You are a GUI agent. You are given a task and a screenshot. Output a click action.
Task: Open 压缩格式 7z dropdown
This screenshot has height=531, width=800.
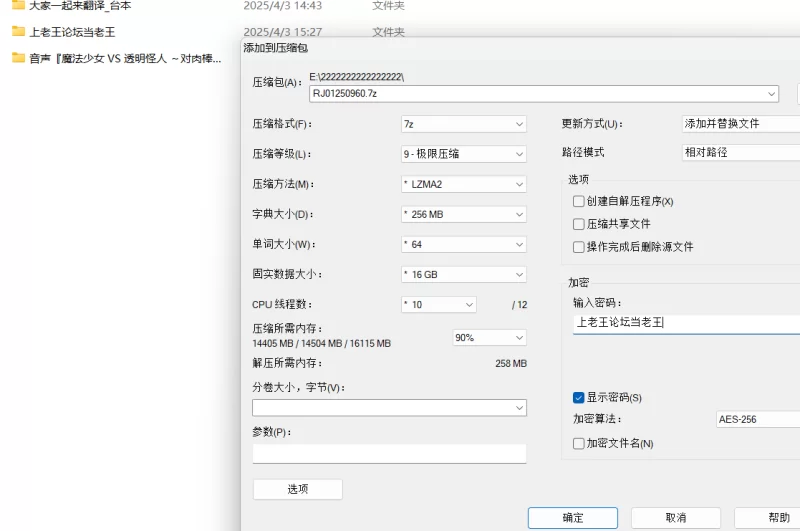[x=464, y=124]
